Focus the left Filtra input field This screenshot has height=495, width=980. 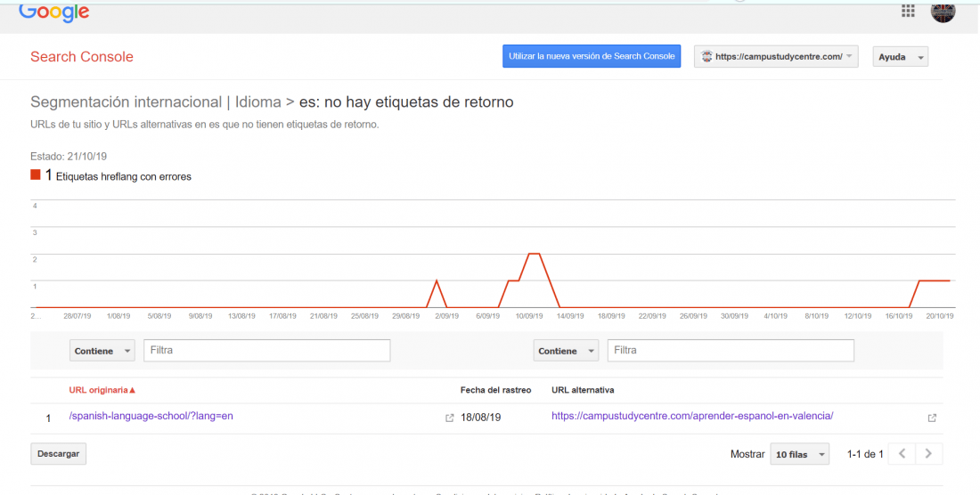coord(267,351)
